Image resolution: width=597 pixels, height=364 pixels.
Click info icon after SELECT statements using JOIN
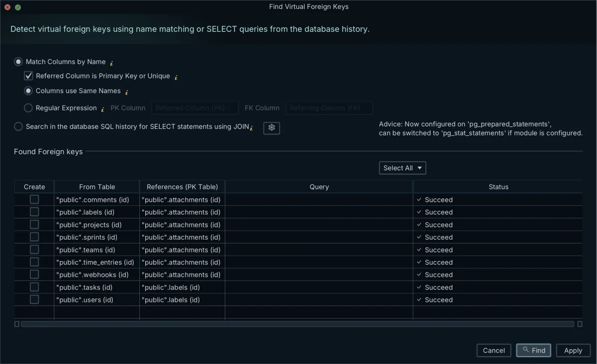coord(251,128)
